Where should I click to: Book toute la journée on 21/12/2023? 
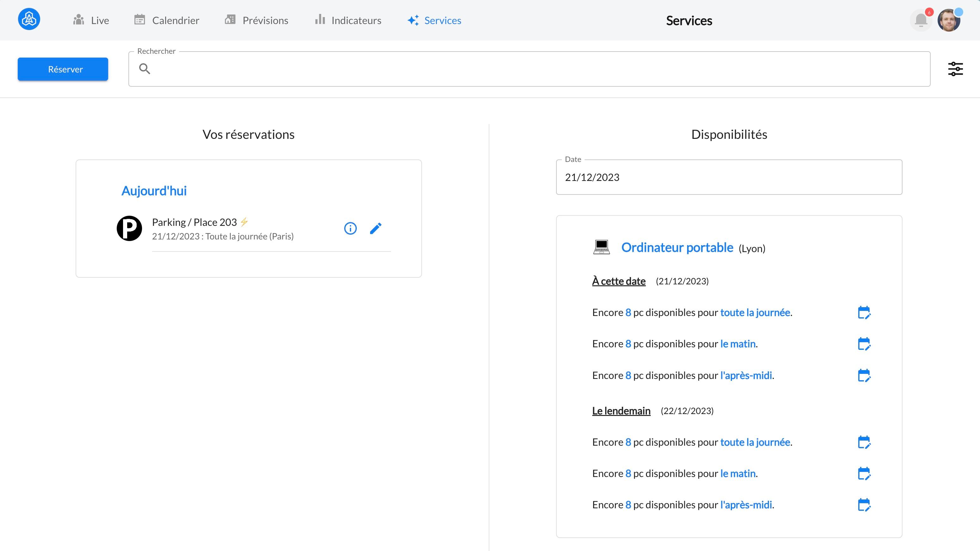864,313
